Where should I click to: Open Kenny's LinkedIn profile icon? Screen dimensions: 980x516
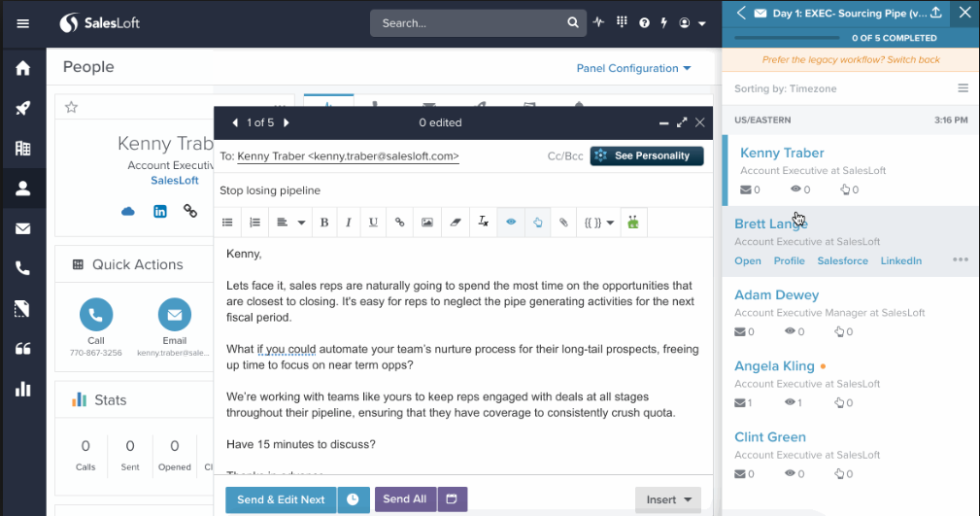point(160,212)
